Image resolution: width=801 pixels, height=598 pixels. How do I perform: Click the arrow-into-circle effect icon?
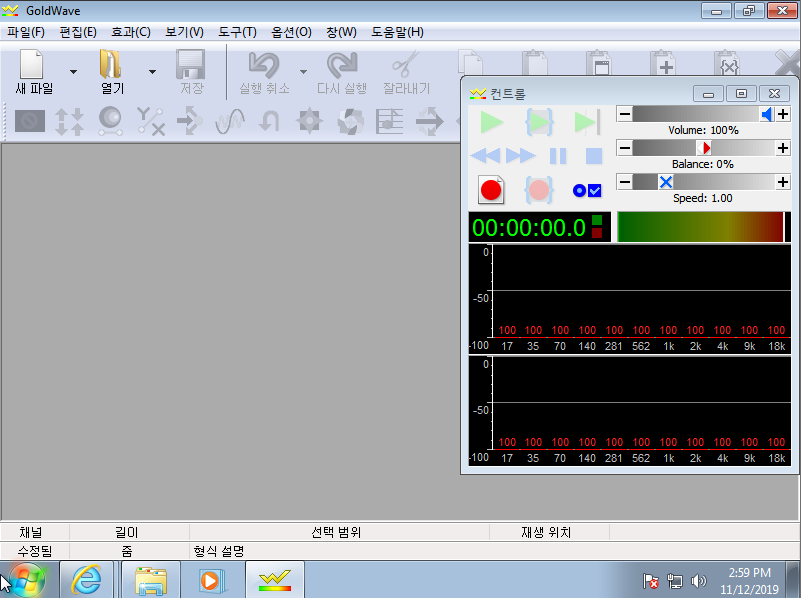point(190,122)
